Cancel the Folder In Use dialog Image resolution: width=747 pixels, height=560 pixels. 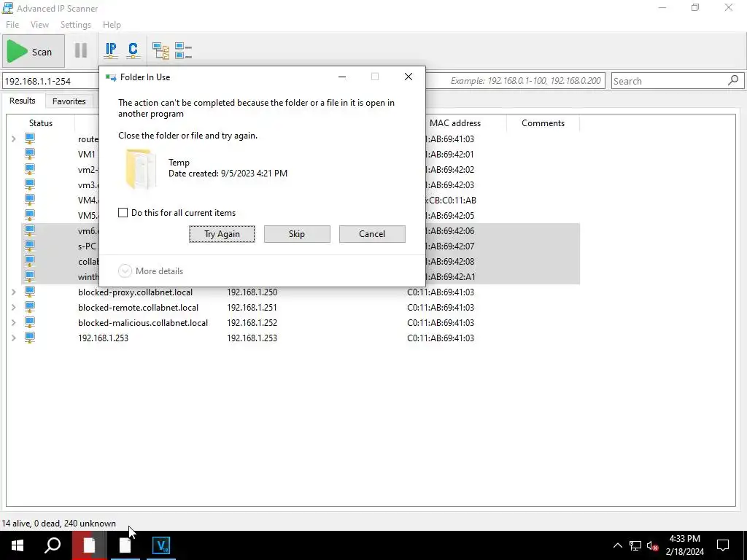click(372, 234)
